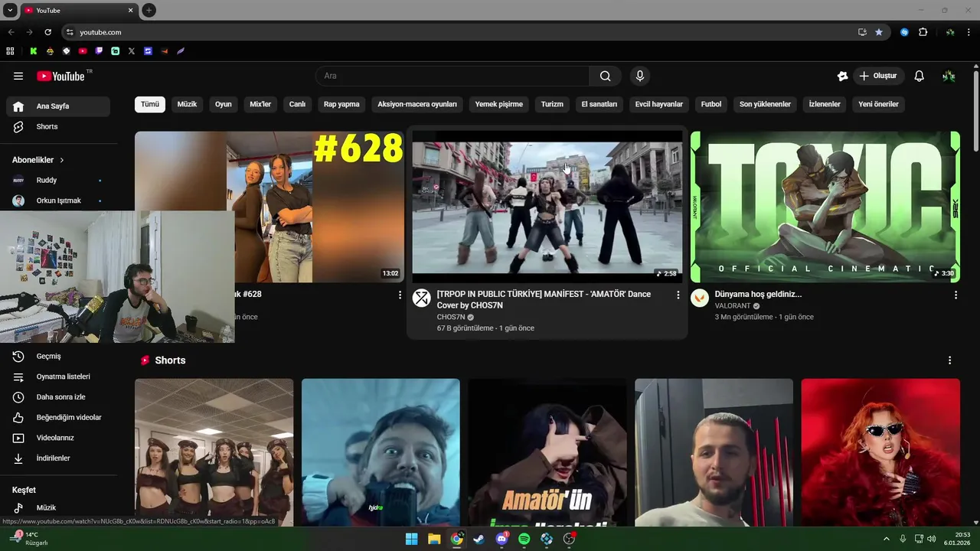Open the YouTube account avatar menu

[x=949, y=76]
